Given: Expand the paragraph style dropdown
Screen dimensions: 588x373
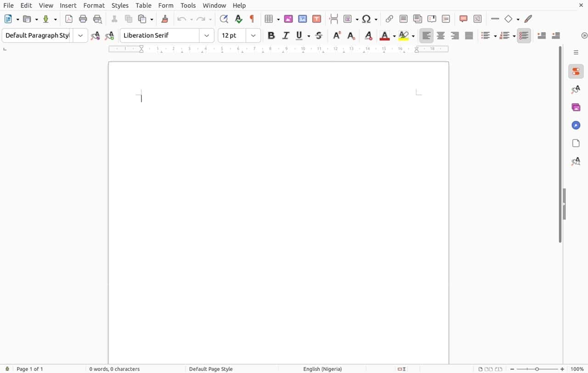Looking at the screenshot, I should [80, 35].
